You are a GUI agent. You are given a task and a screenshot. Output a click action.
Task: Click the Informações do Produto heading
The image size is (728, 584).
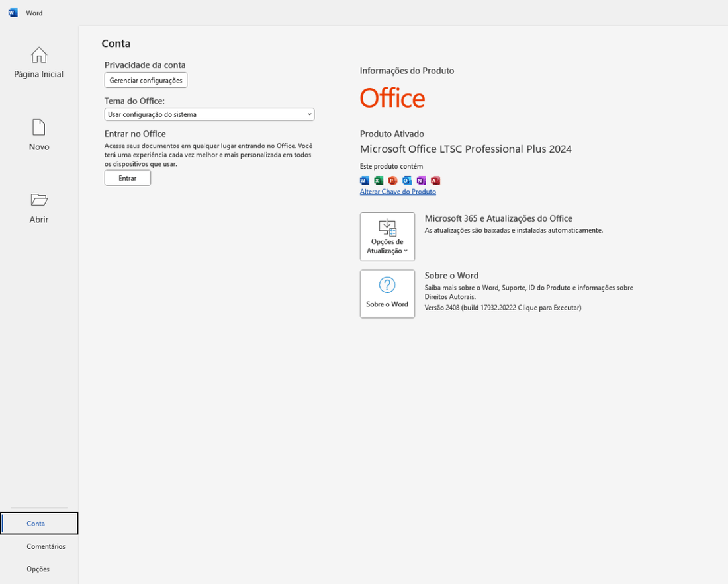(x=407, y=71)
